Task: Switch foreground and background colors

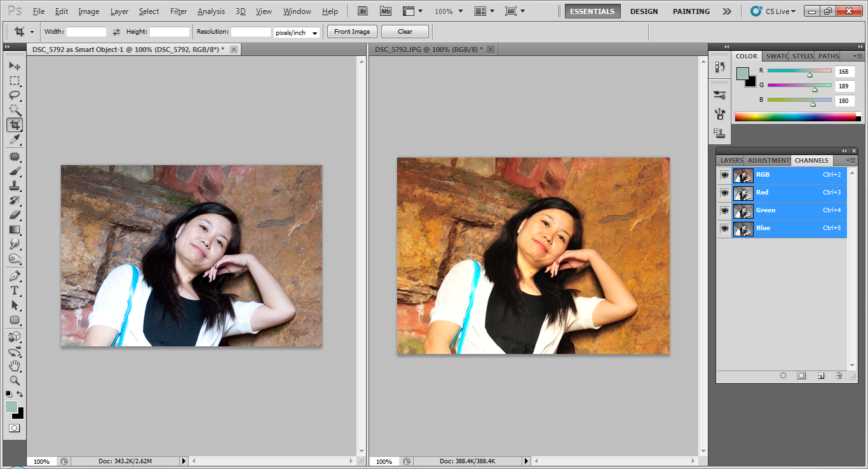Action: click(20, 394)
